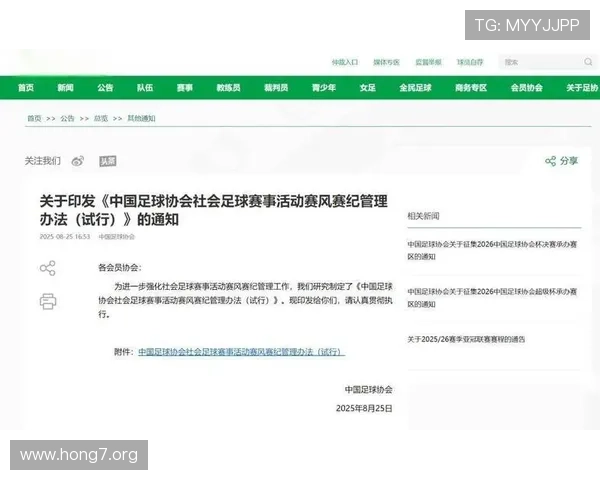Open related news 关于2025/26赛季亚冠联赛赛程的通告
The image size is (600, 480).
466,339
